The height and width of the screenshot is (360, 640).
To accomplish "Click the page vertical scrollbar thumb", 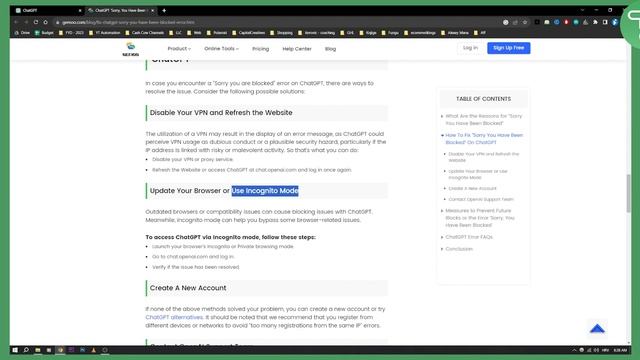I will [629, 193].
